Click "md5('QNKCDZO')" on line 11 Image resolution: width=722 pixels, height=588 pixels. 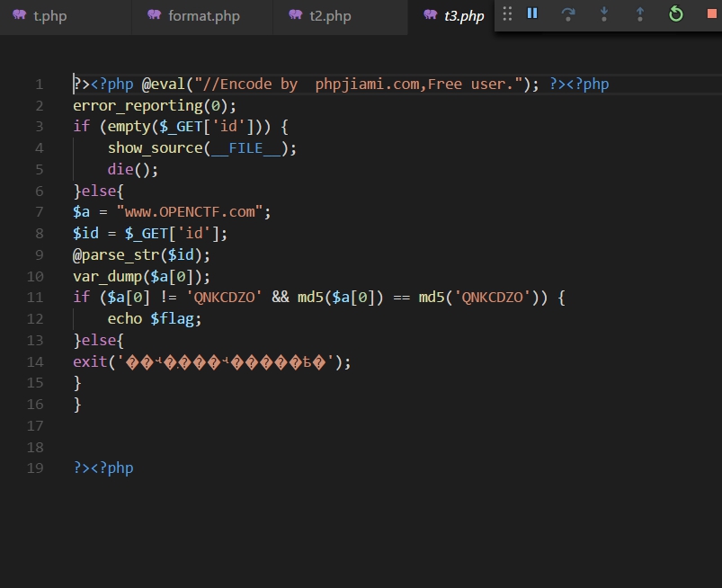pyautogui.click(x=478, y=298)
